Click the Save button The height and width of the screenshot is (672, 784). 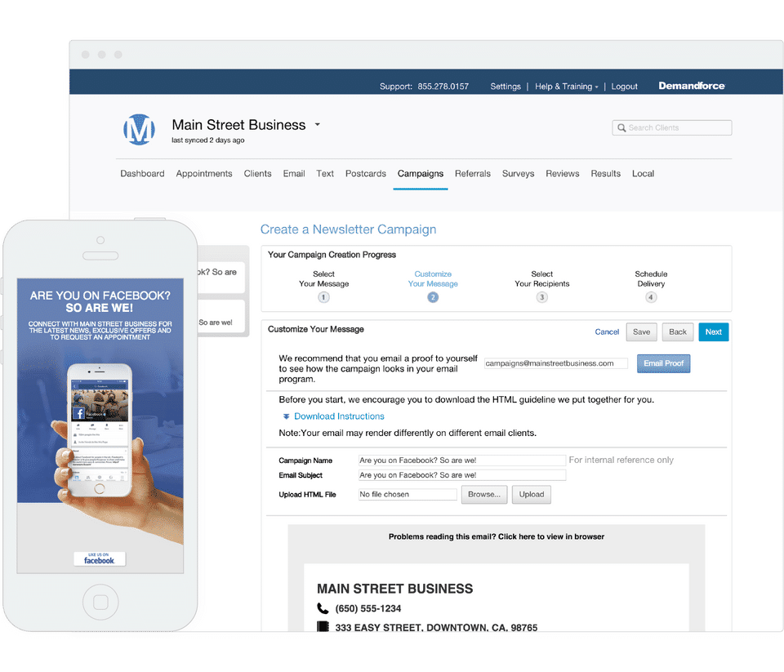point(642,332)
